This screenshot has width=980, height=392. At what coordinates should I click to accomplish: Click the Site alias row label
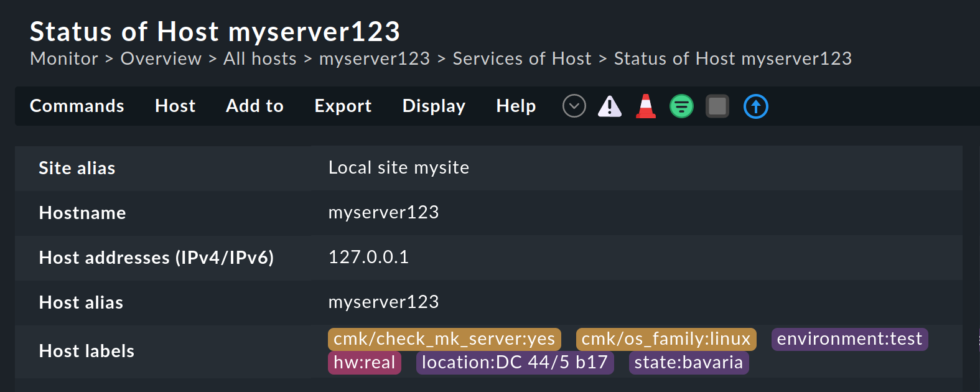pos(77,168)
